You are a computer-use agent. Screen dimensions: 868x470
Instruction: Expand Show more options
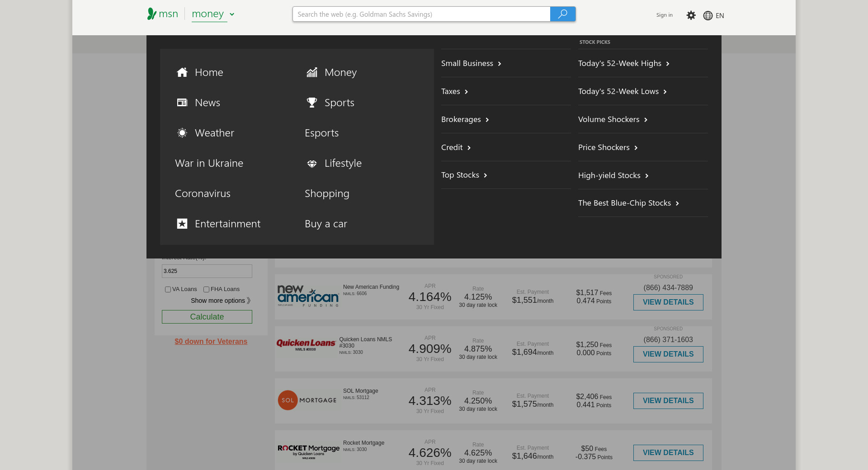tap(220, 301)
